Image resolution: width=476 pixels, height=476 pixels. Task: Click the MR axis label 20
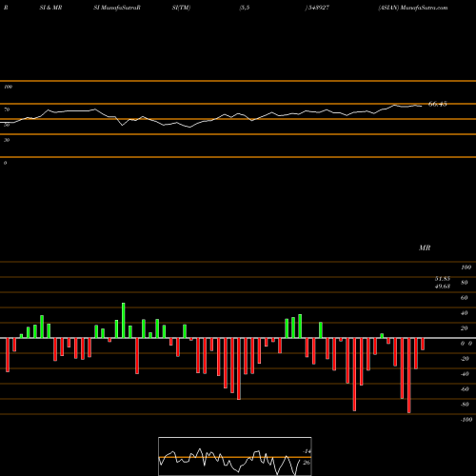465,328
